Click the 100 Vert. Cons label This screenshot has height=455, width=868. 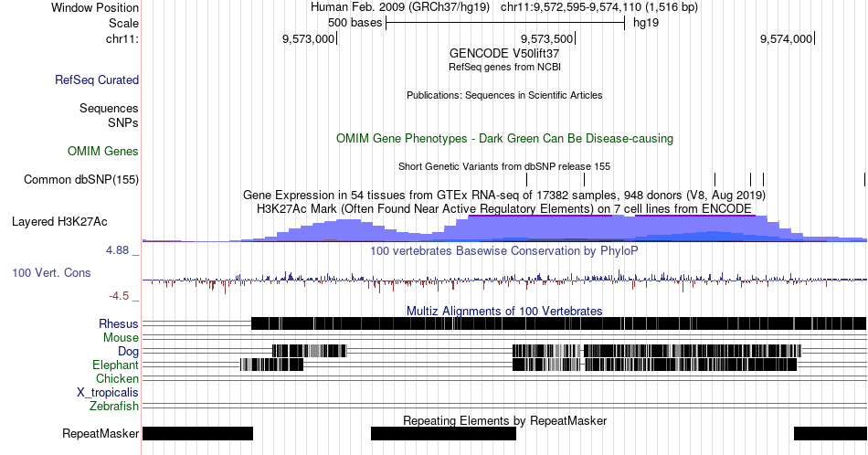click(x=51, y=272)
